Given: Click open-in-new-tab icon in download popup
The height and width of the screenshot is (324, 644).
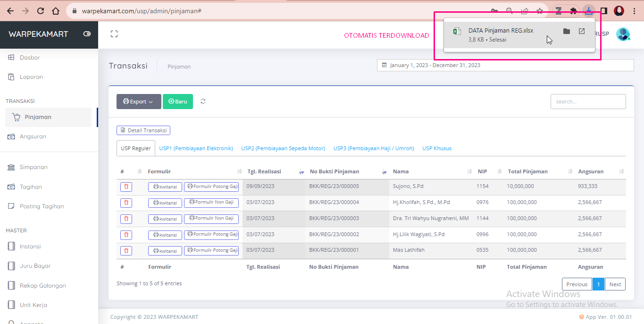Looking at the screenshot, I should (582, 31).
